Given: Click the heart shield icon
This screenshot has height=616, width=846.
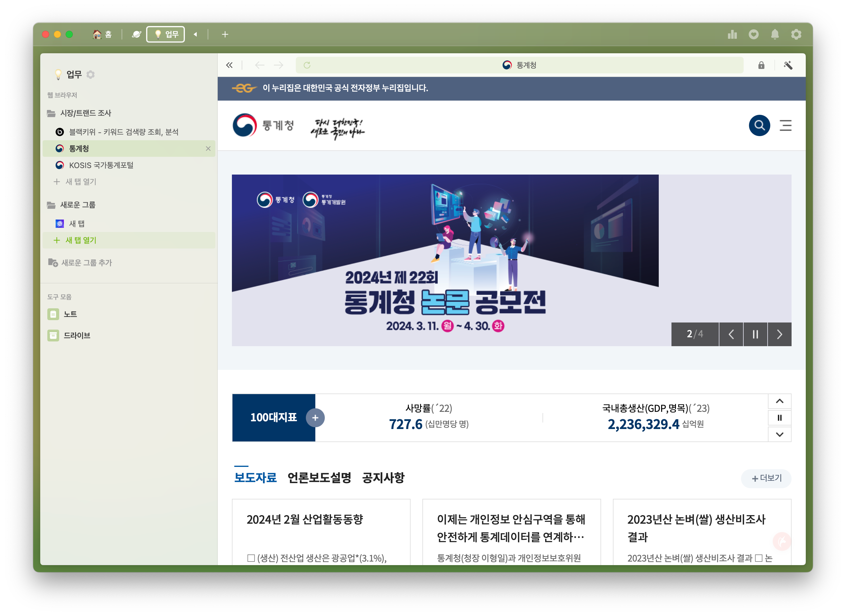Looking at the screenshot, I should tap(753, 34).
